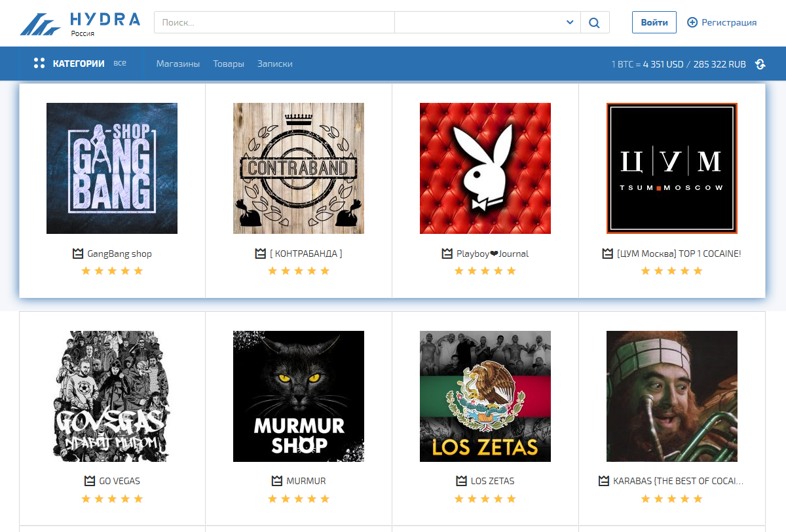
Task: Click crown icon beside LOS ZETAS
Action: coord(462,481)
